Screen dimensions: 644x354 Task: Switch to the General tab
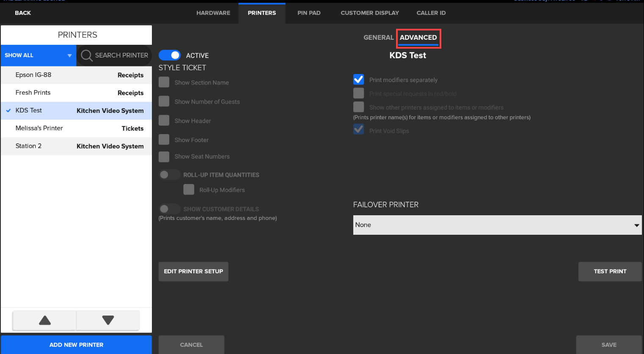click(x=378, y=38)
